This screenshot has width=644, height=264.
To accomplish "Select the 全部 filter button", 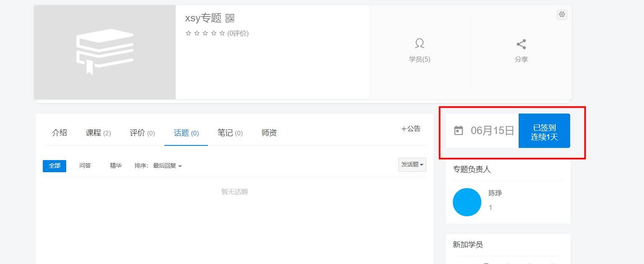I will coord(55,166).
